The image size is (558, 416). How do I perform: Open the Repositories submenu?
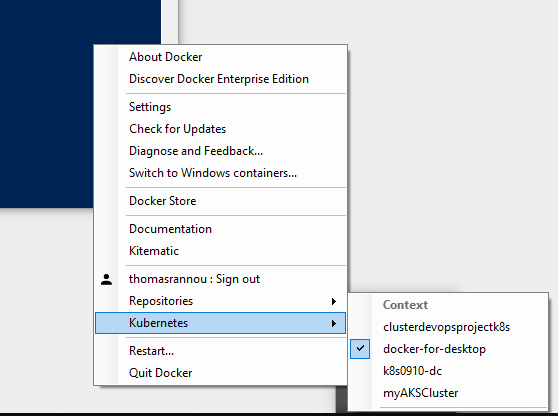[x=220, y=301]
